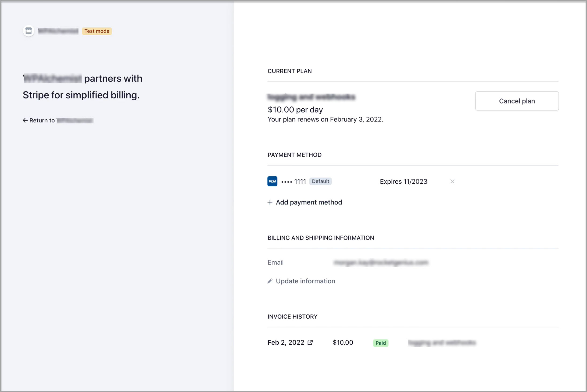This screenshot has height=392, width=587.
Task: Click the $10.00 invoice amount
Action: click(343, 343)
